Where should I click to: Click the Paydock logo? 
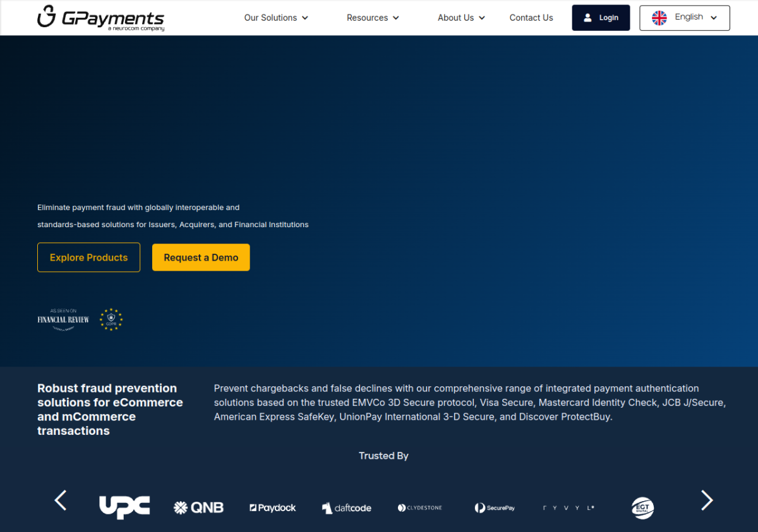coord(273,507)
